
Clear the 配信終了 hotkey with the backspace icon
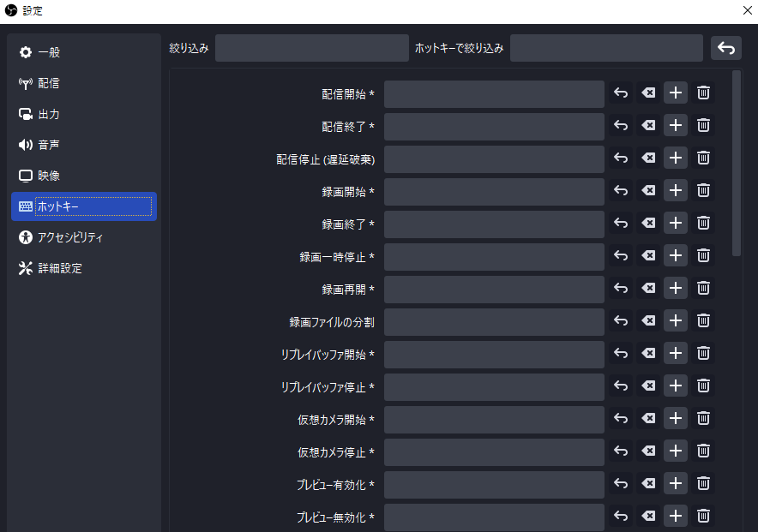(x=648, y=126)
